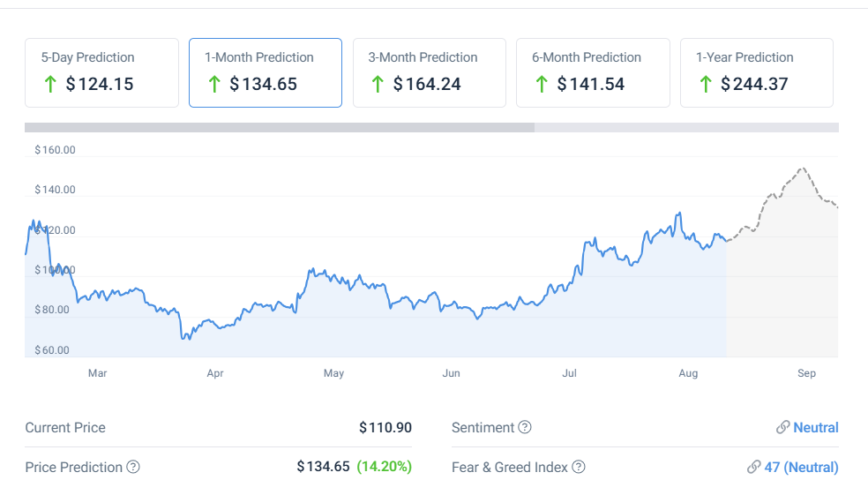
Task: Click the Mar label on time axis
Action: tap(97, 373)
